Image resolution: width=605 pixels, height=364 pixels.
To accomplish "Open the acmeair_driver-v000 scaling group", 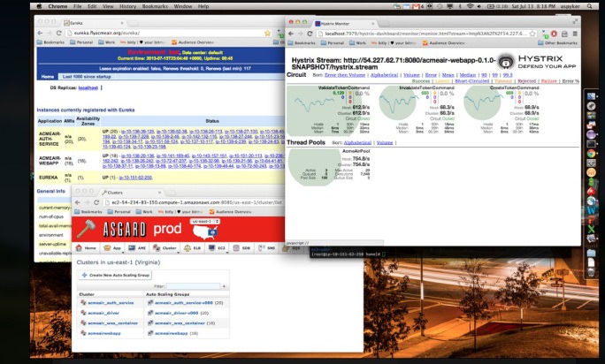I will pyautogui.click(x=176, y=313).
